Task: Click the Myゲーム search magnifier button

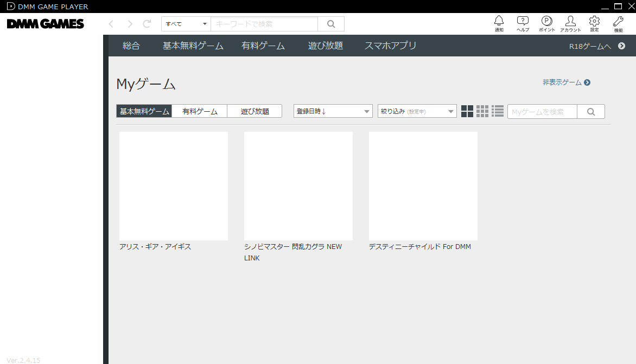Action: [591, 111]
